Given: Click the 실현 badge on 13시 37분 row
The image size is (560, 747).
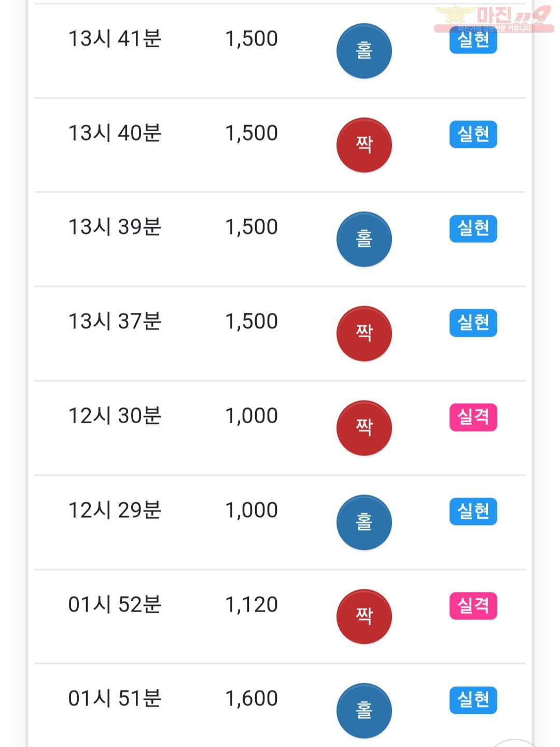Looking at the screenshot, I should click(473, 323).
